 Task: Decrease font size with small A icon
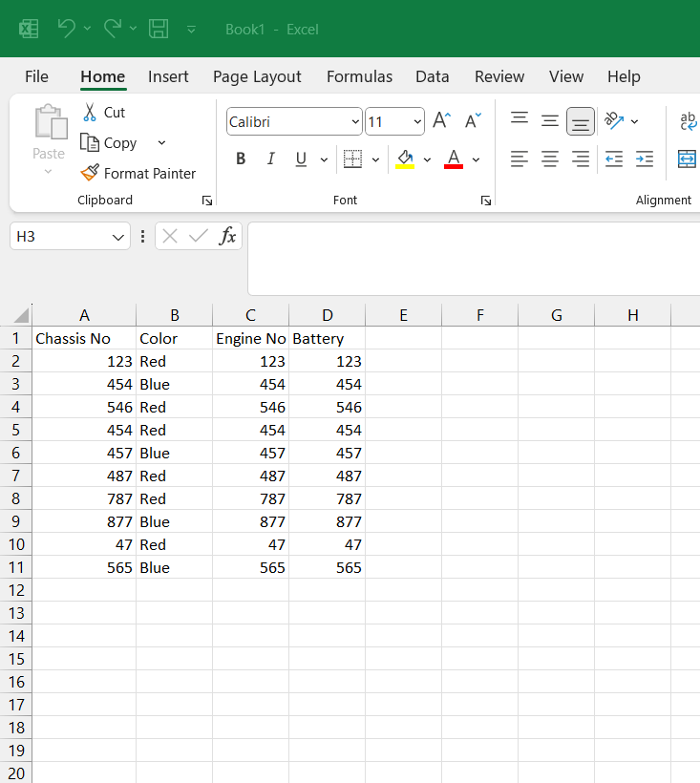[473, 120]
